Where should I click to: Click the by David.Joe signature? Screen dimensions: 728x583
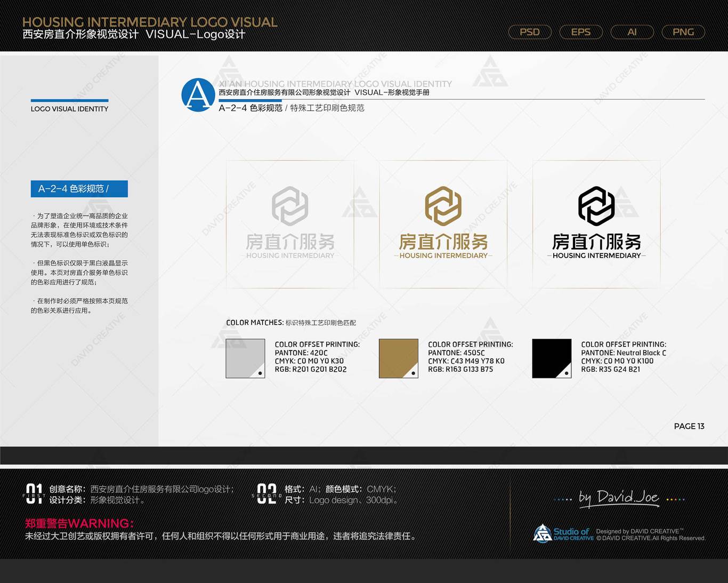(619, 498)
